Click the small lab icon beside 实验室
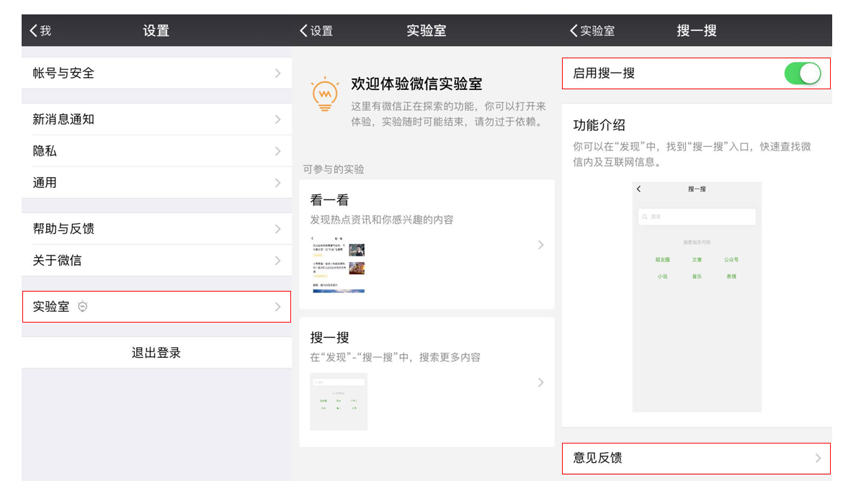This screenshot has width=843, height=504. click(82, 306)
